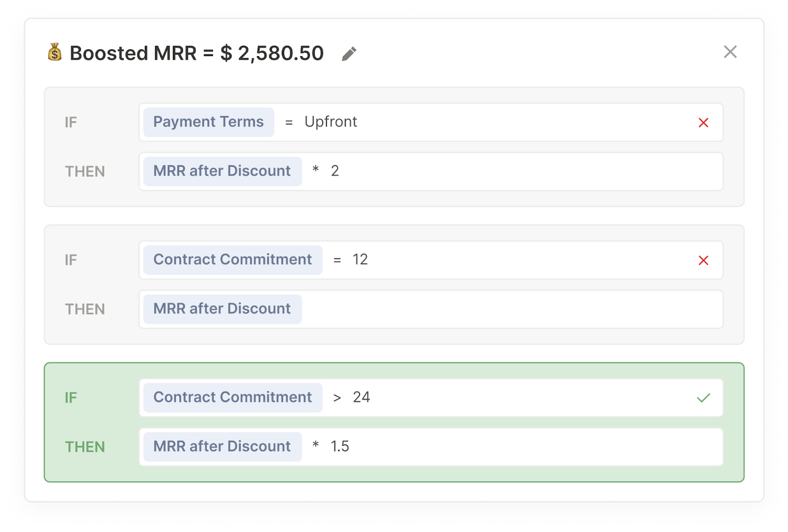Click the 1.5 multiplier in green THEN field
Image resolution: width=788 pixels, height=532 pixels.
click(340, 446)
